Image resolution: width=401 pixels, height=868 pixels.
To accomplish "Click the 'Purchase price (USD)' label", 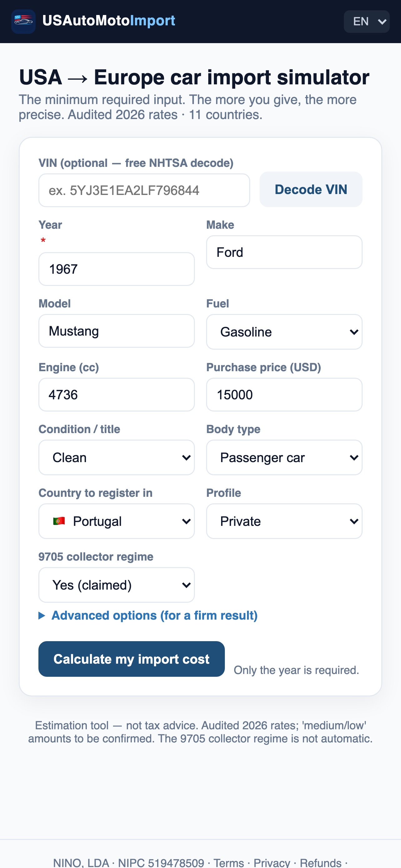I will click(264, 367).
